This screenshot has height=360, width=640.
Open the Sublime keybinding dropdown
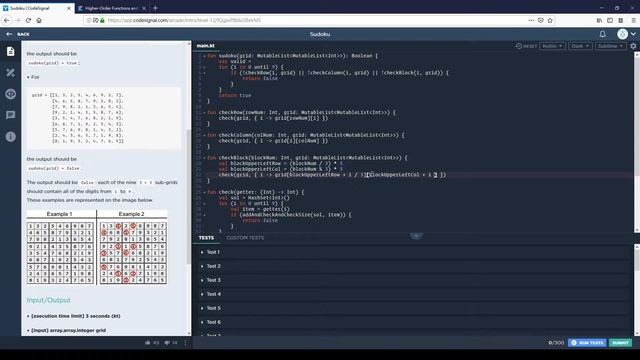point(610,46)
